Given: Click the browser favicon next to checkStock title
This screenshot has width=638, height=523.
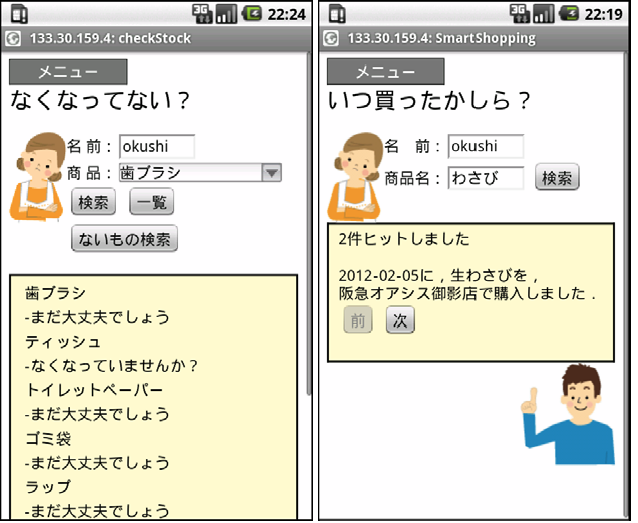Looking at the screenshot, I should [13, 39].
